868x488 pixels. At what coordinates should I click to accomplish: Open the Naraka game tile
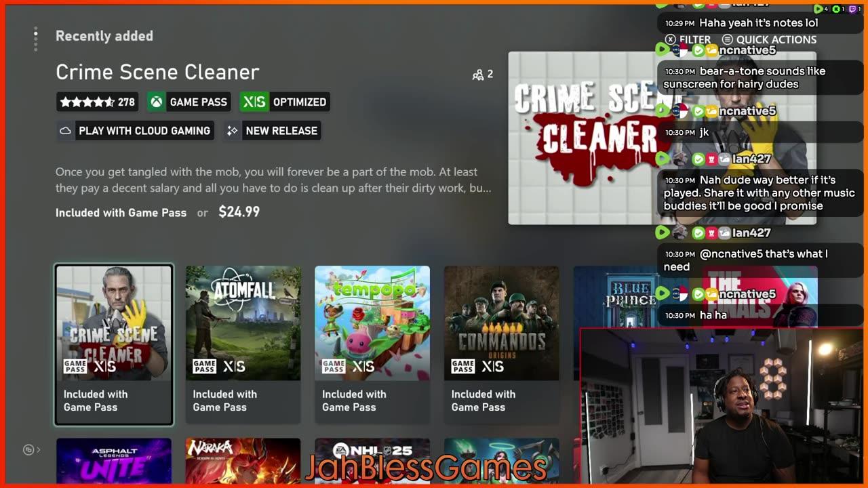click(x=243, y=462)
